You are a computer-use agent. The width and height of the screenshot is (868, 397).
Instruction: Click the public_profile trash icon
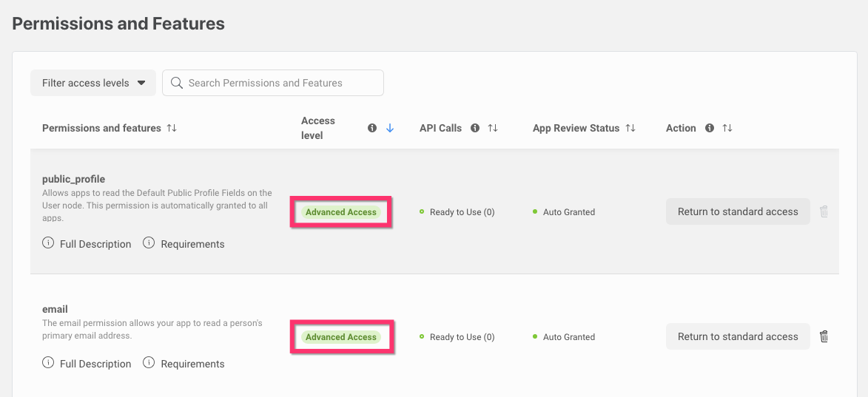coord(824,211)
